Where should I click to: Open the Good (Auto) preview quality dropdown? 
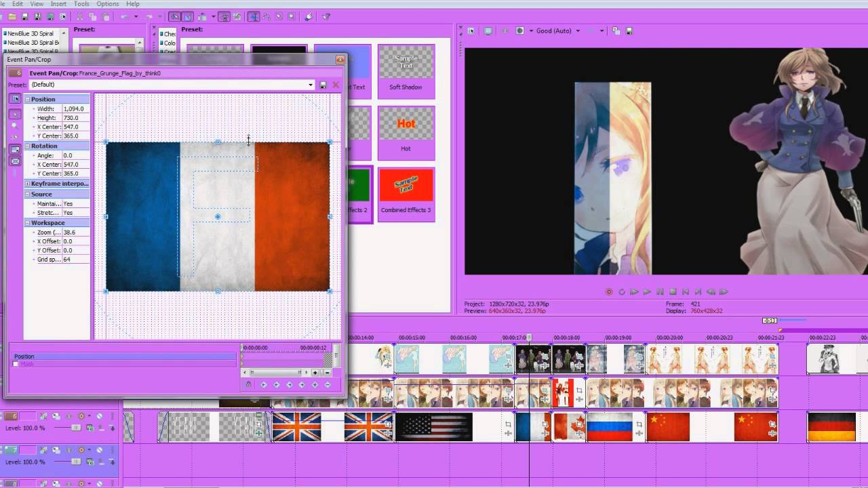click(x=578, y=30)
